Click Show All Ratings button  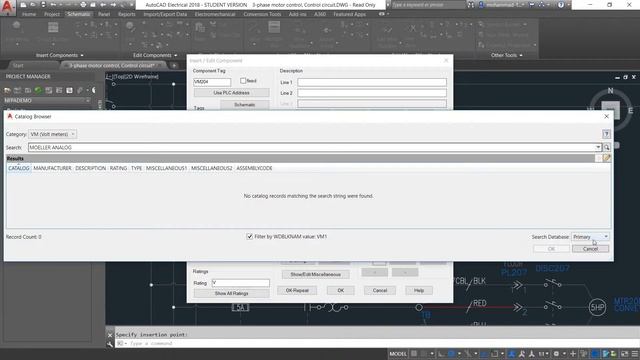click(x=231, y=293)
